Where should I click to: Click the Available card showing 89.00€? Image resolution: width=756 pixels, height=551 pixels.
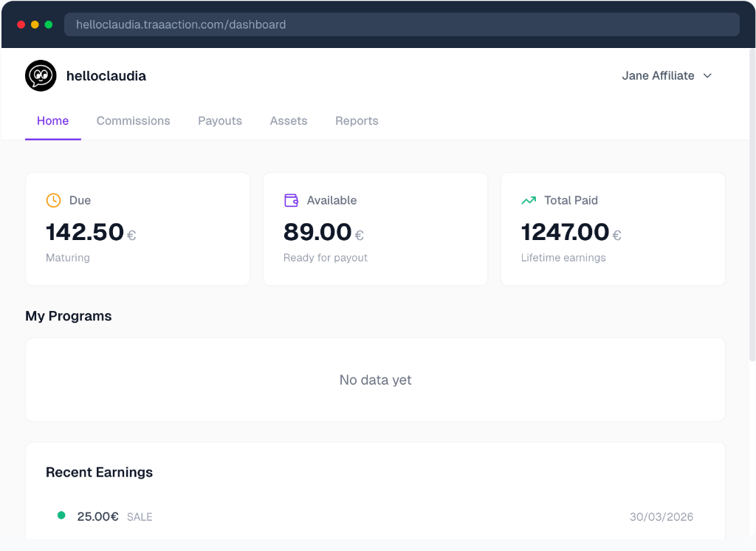tap(375, 228)
